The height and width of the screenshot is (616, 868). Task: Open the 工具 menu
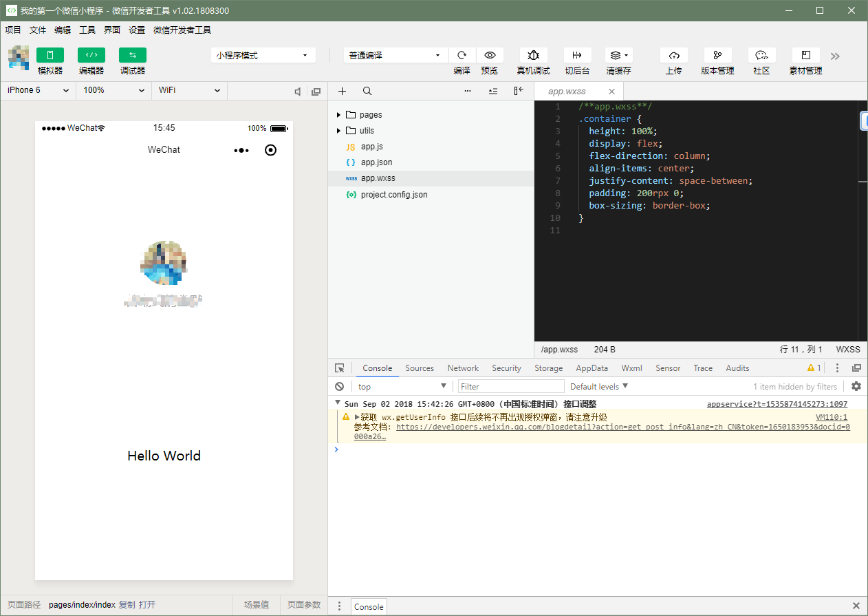click(87, 30)
